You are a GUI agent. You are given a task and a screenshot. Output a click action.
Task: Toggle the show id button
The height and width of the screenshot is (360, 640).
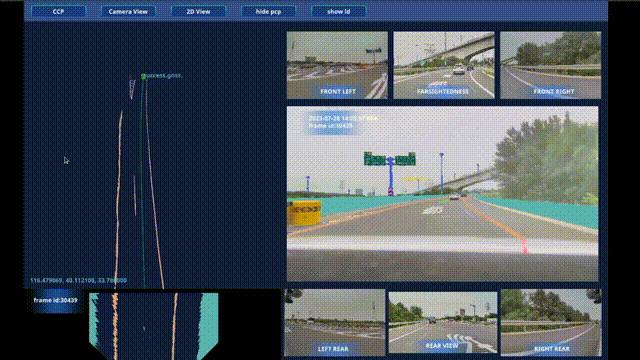pyautogui.click(x=338, y=11)
